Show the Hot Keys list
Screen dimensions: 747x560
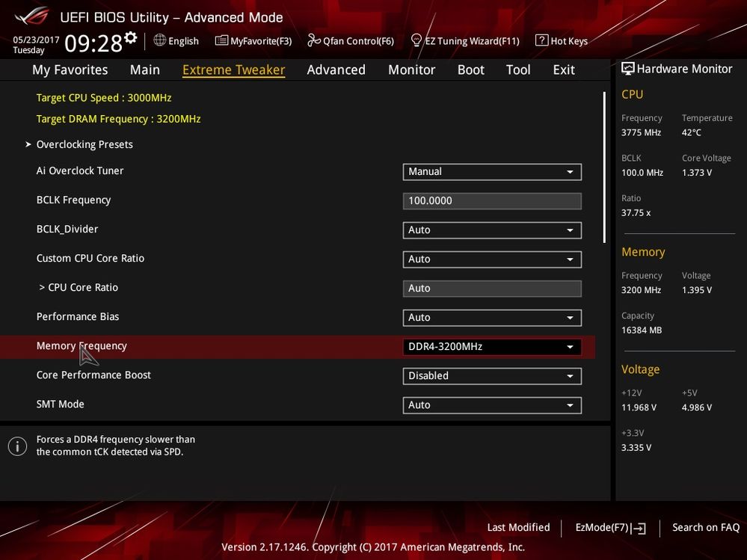pos(562,41)
